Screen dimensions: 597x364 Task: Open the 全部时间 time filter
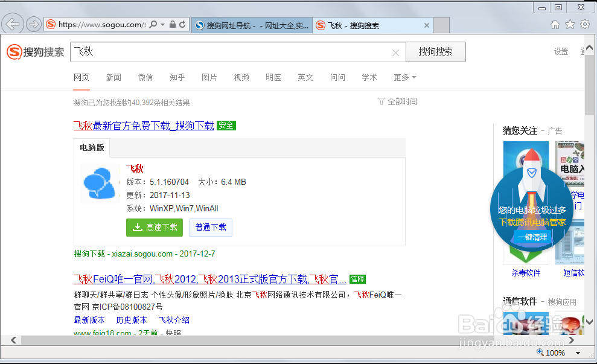(397, 101)
